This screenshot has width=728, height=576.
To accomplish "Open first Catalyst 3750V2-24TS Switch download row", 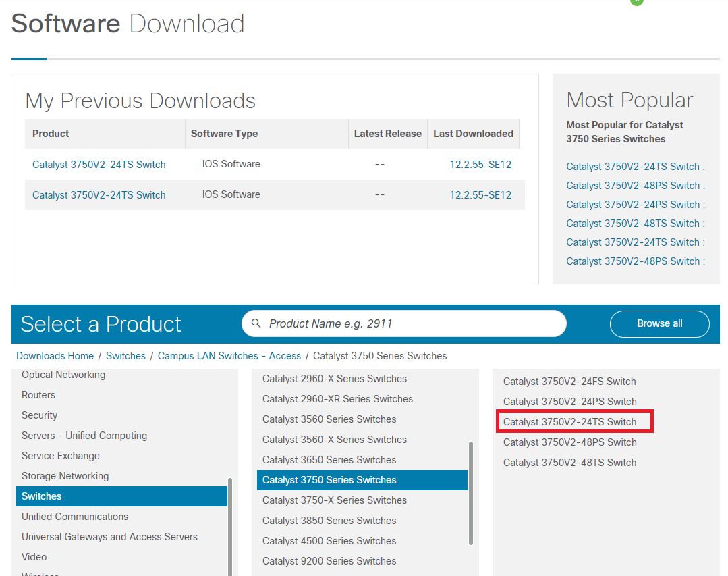I will 99,165.
